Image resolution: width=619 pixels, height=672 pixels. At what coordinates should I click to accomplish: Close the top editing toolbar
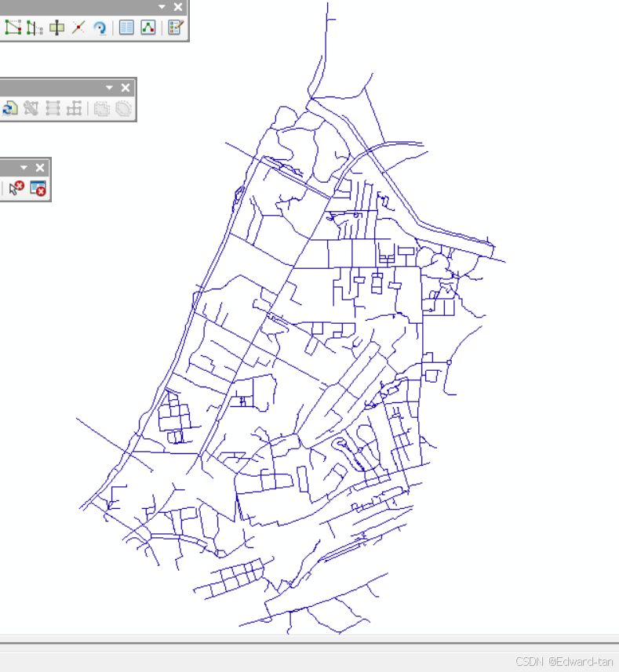point(178,7)
